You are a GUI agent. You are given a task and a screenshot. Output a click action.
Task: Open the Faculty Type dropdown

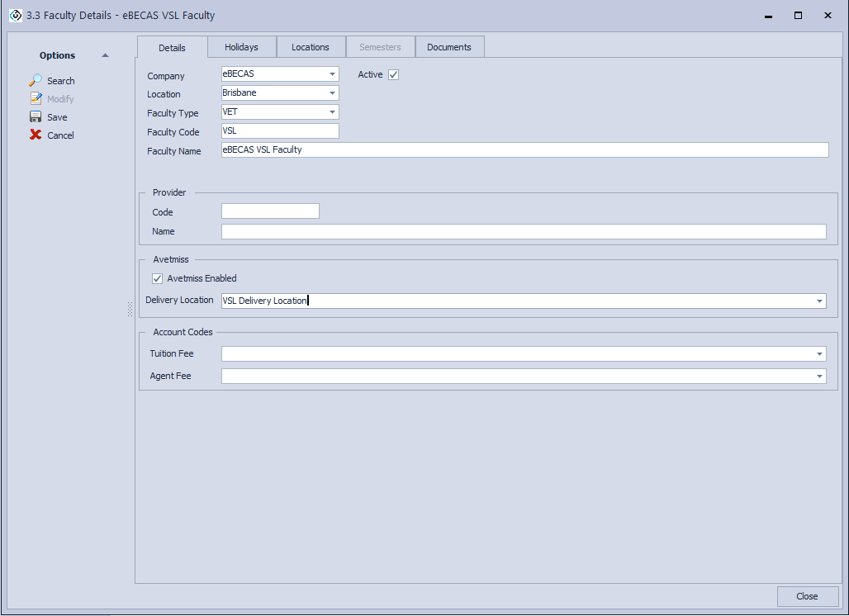pos(332,112)
